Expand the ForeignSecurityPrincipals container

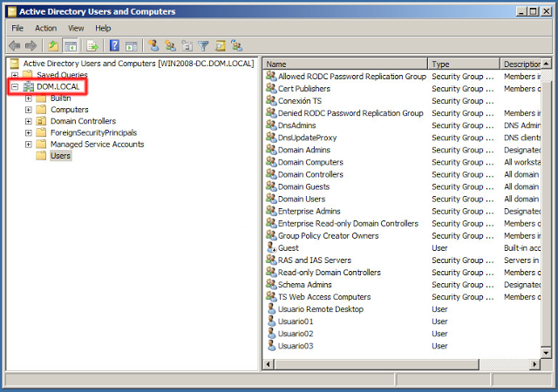pyautogui.click(x=28, y=132)
